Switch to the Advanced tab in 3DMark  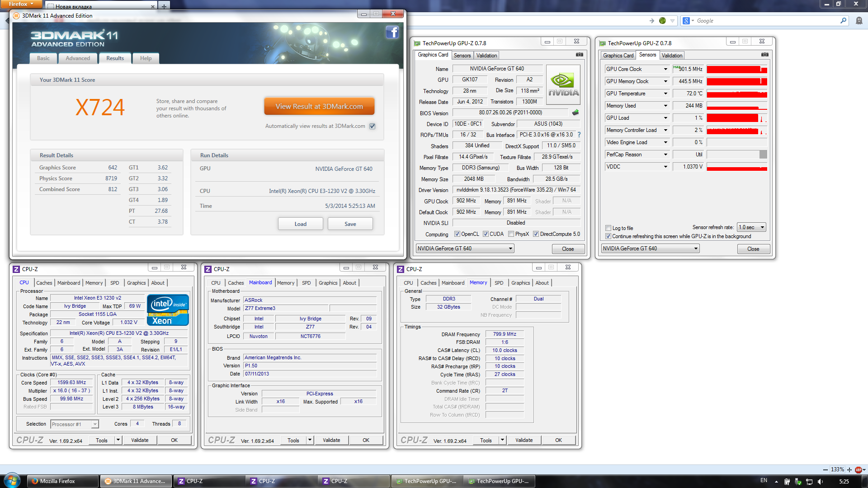[x=78, y=58]
